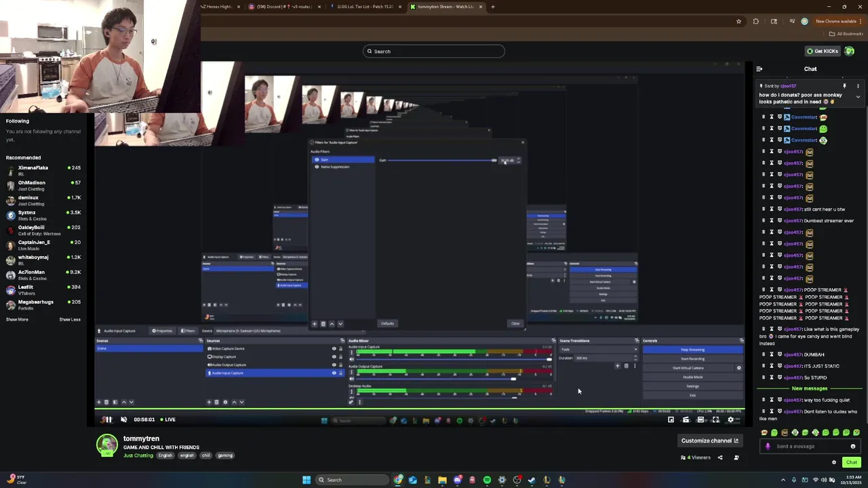This screenshot has height=488, width=868.
Task: Click the 4 Viewers count
Action: pyautogui.click(x=696, y=457)
